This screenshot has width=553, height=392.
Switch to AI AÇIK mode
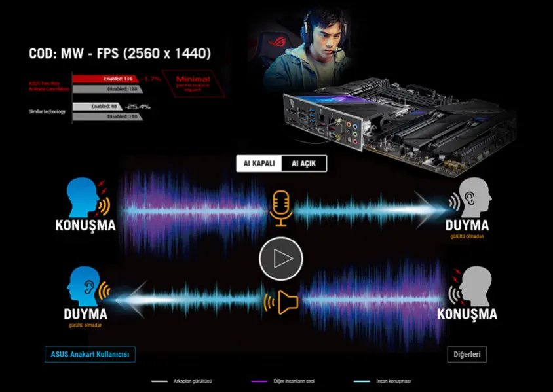(x=303, y=164)
